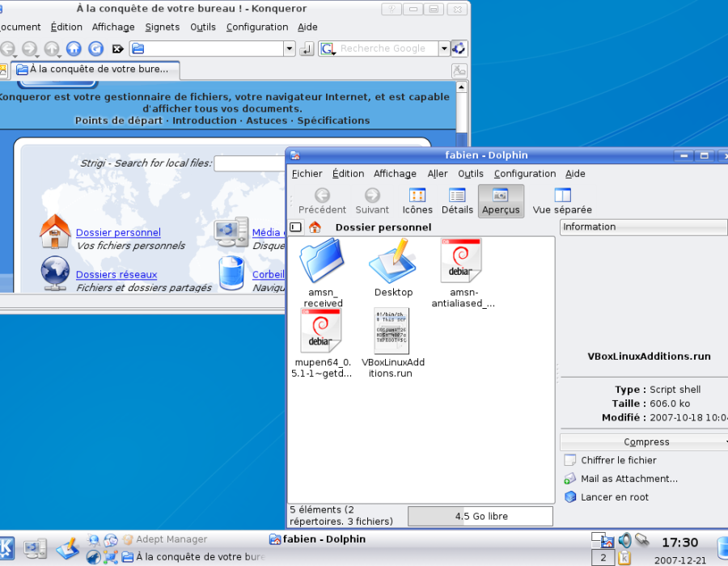Click the Adept Manager taskbar entry

point(165,539)
